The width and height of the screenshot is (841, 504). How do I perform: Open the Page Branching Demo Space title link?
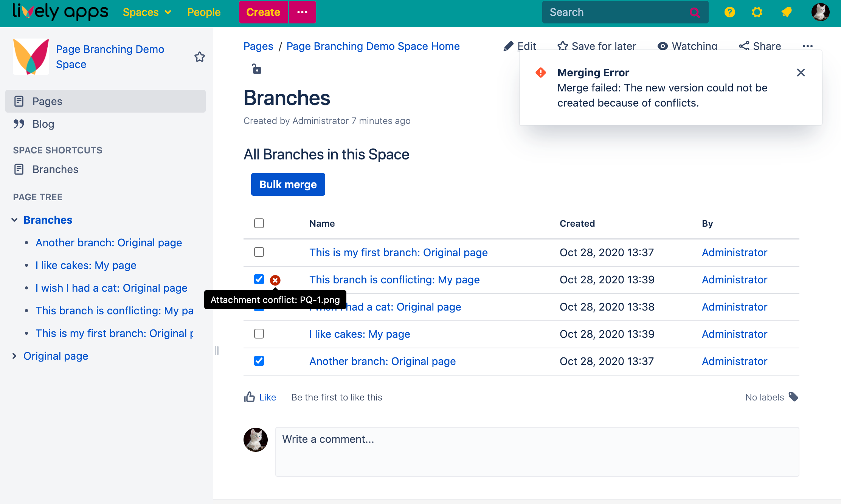click(110, 57)
